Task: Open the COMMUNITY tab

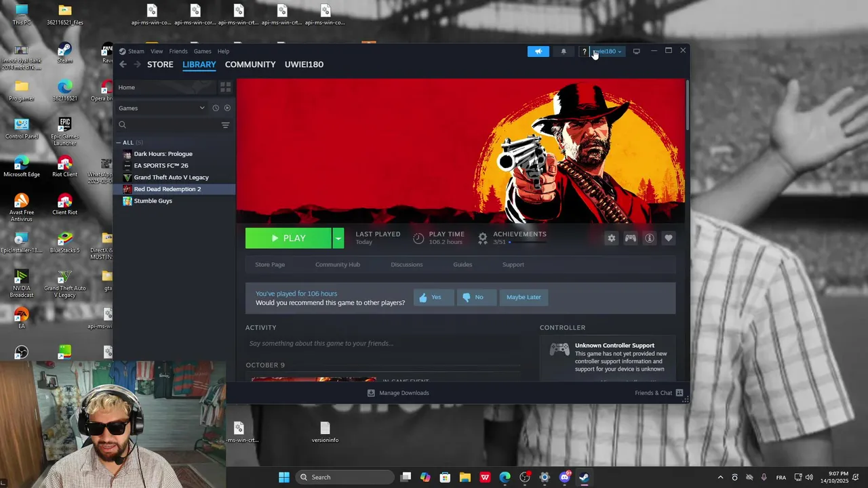Action: pos(250,64)
